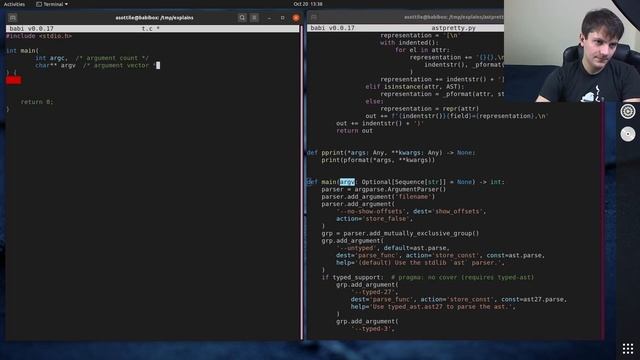Open the disc icon in dock
This screenshot has width=640, height=360.
(628, 134)
